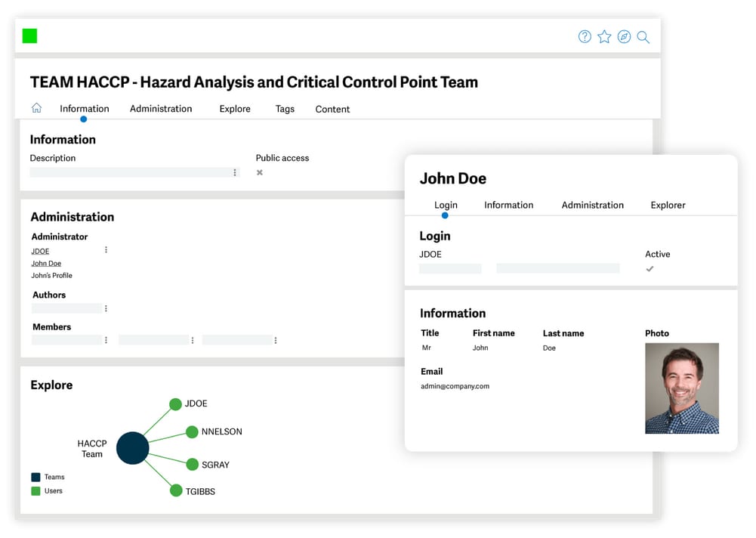Open the help question mark icon
The image size is (756, 538).
click(x=585, y=37)
